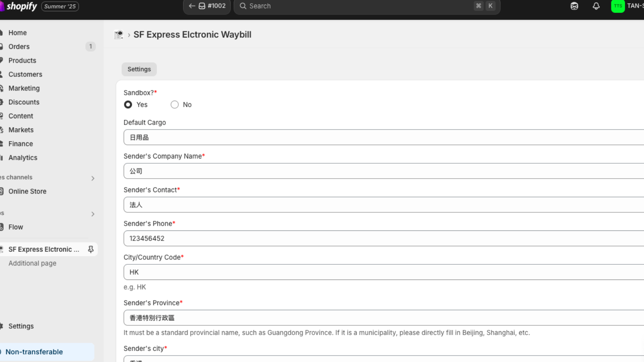
Task: Click the Default Cargo field
Action: click(x=384, y=137)
